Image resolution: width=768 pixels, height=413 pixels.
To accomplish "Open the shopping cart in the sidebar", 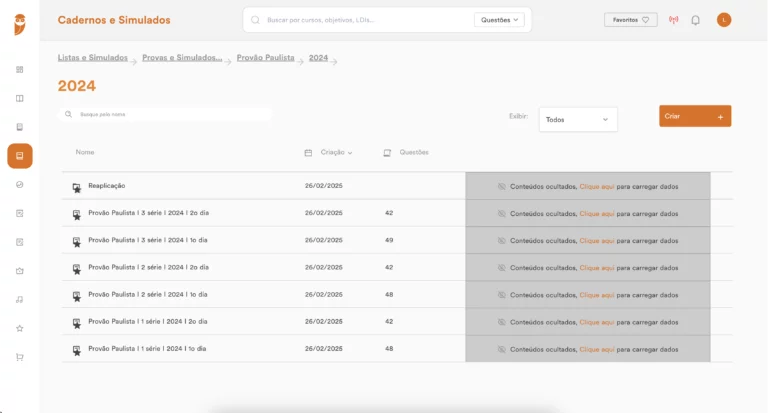I will (20, 357).
